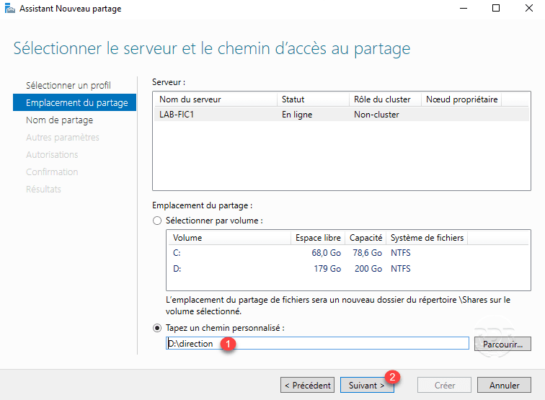Click the Parcourir... button

click(x=502, y=344)
